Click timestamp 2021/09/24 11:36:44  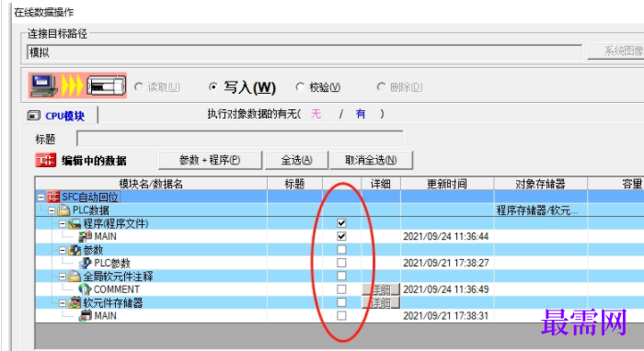coord(445,236)
